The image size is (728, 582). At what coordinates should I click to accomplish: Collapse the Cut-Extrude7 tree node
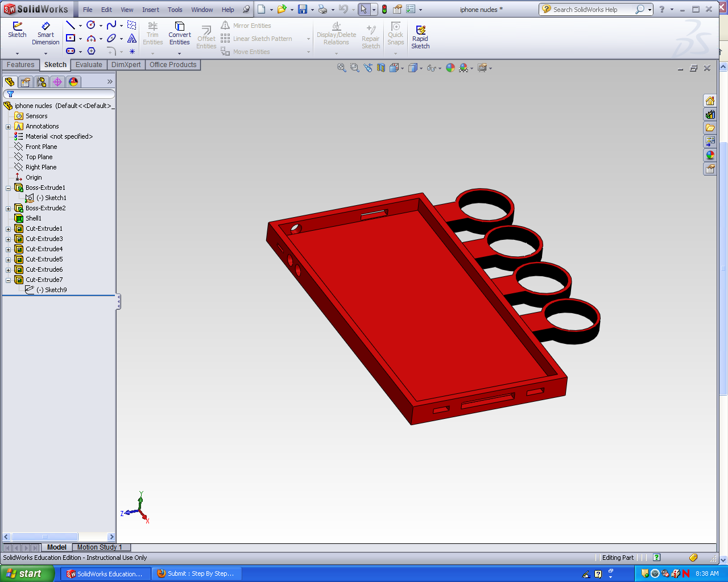pos(8,280)
